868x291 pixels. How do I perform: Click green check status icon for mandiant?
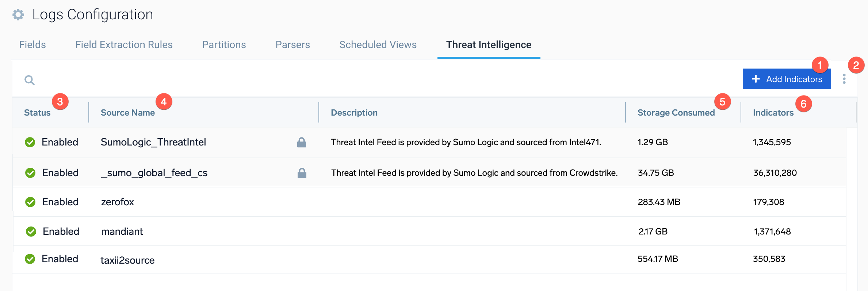31,232
